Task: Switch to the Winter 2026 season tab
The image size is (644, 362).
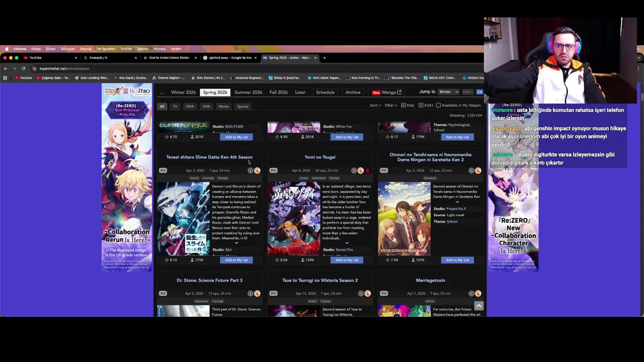Action: click(x=183, y=93)
